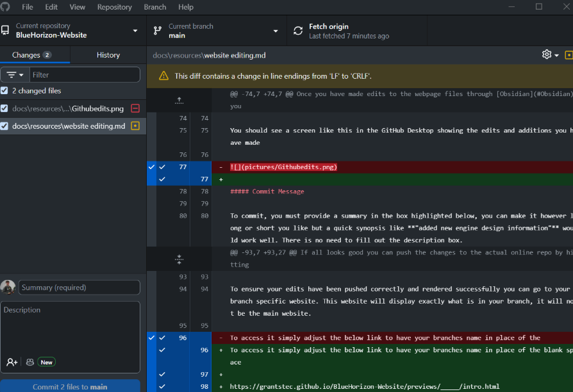
Task: Expand the diff upward above line 74
Action: tap(179, 100)
